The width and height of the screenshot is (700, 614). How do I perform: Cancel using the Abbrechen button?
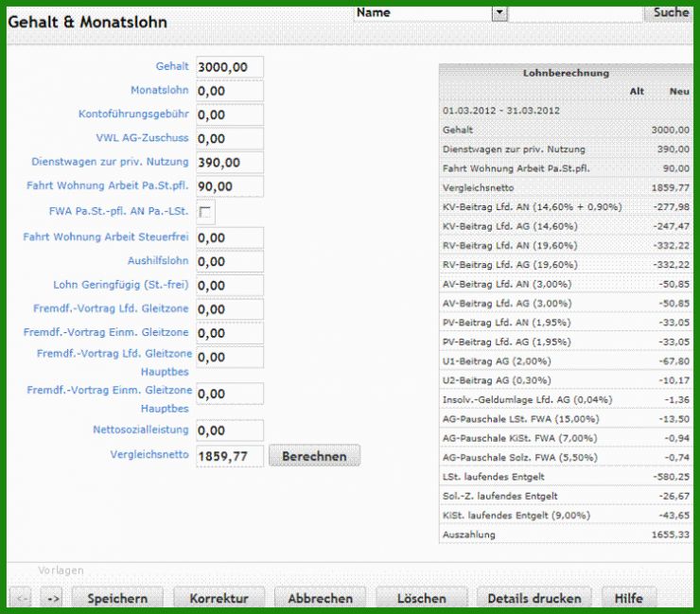(320, 598)
